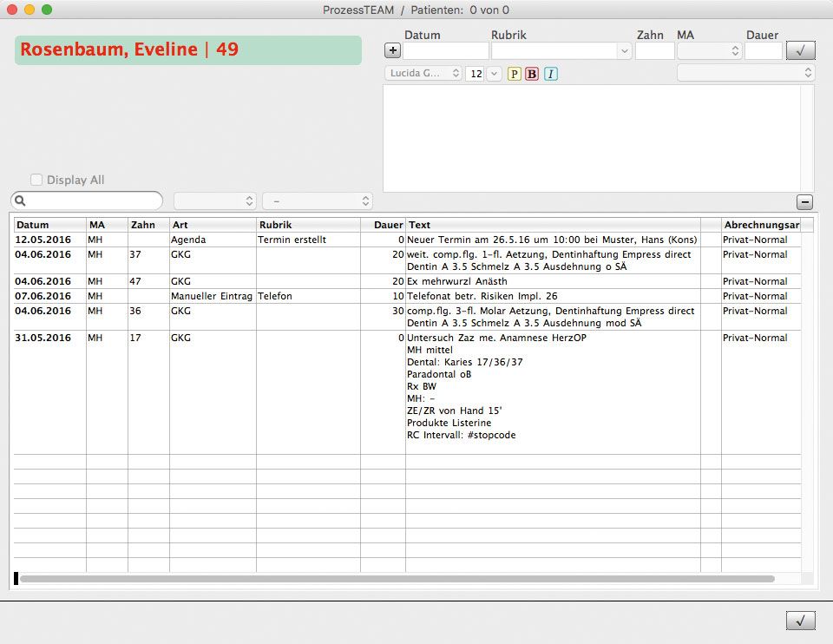Click the large note text area
The width and height of the screenshot is (833, 644).
(x=599, y=137)
